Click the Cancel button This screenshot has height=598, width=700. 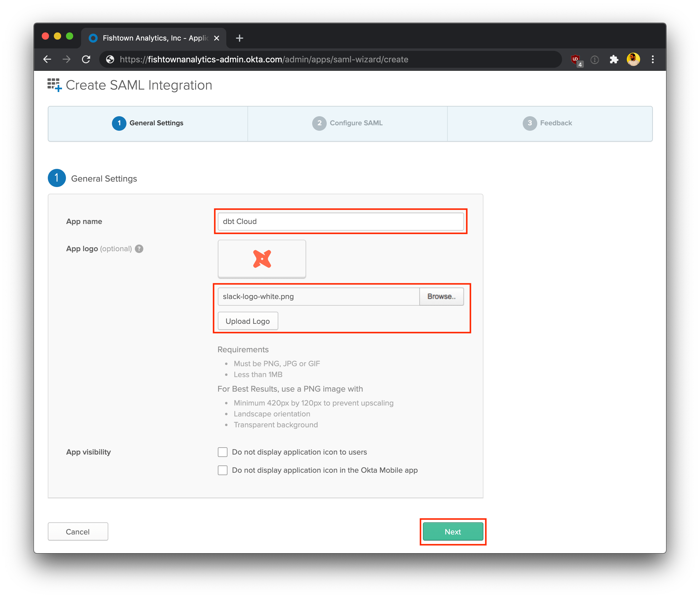77,531
